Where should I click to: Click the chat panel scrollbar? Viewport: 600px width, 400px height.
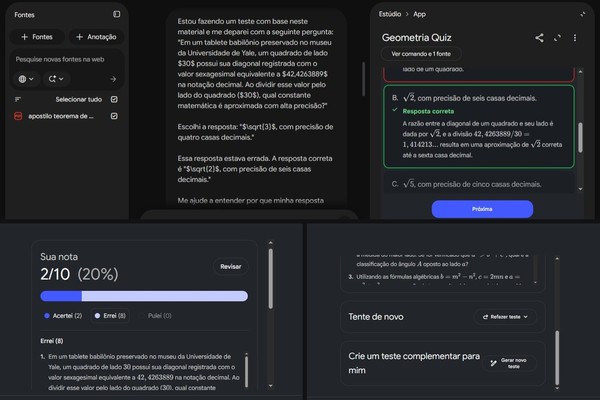pyautogui.click(x=363, y=79)
